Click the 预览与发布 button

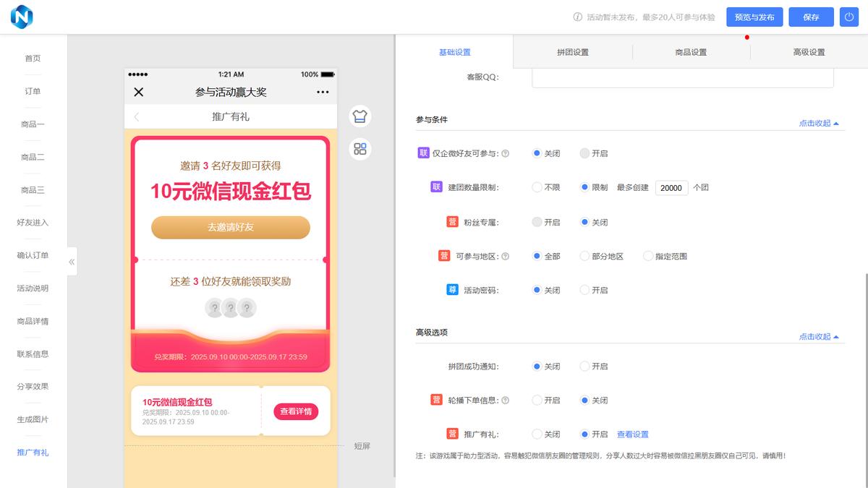(754, 17)
